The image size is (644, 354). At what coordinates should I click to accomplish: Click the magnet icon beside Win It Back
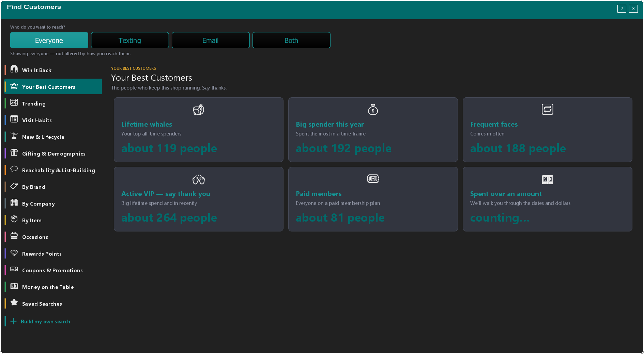coord(14,69)
